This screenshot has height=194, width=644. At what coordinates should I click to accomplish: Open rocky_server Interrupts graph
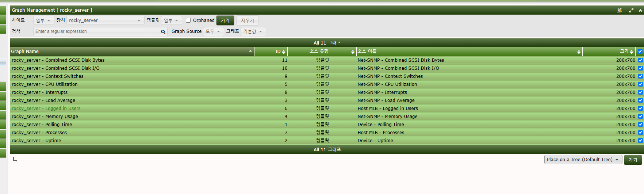pos(39,92)
